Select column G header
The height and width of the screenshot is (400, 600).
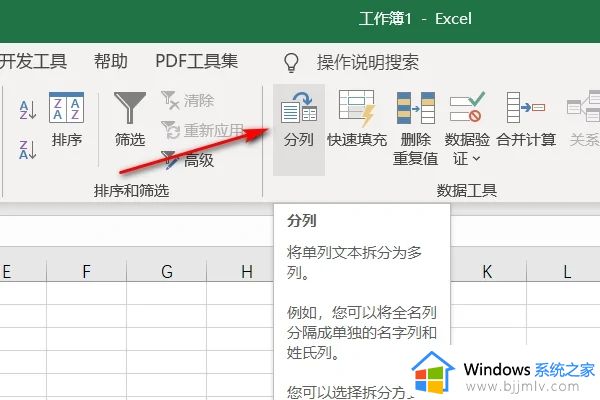point(166,271)
